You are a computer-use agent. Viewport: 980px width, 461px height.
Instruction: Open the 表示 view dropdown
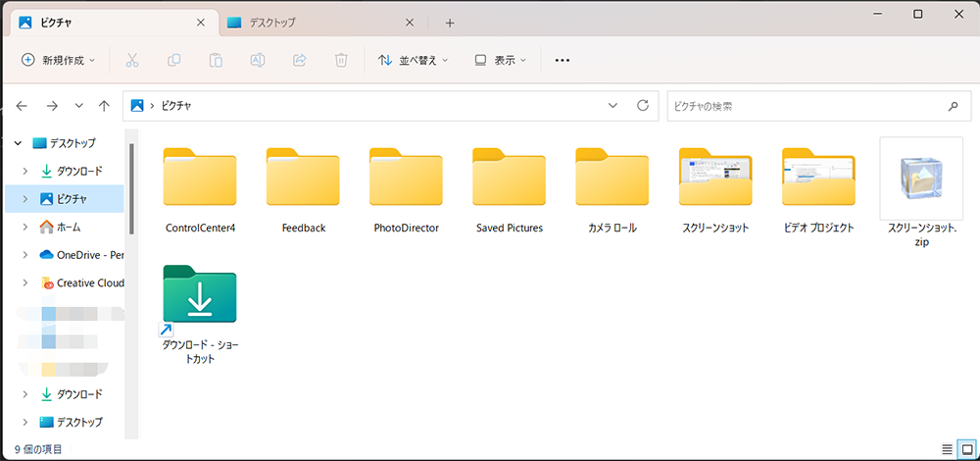click(500, 60)
